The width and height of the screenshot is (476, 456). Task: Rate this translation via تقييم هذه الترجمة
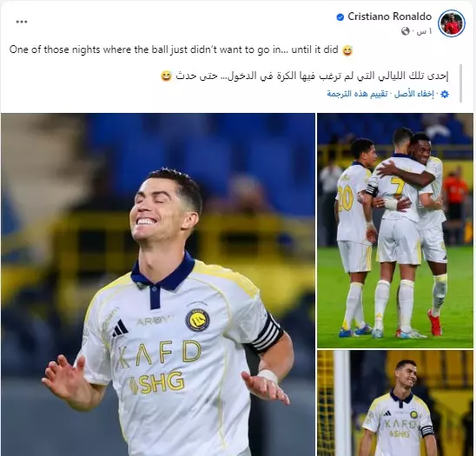coord(357,94)
